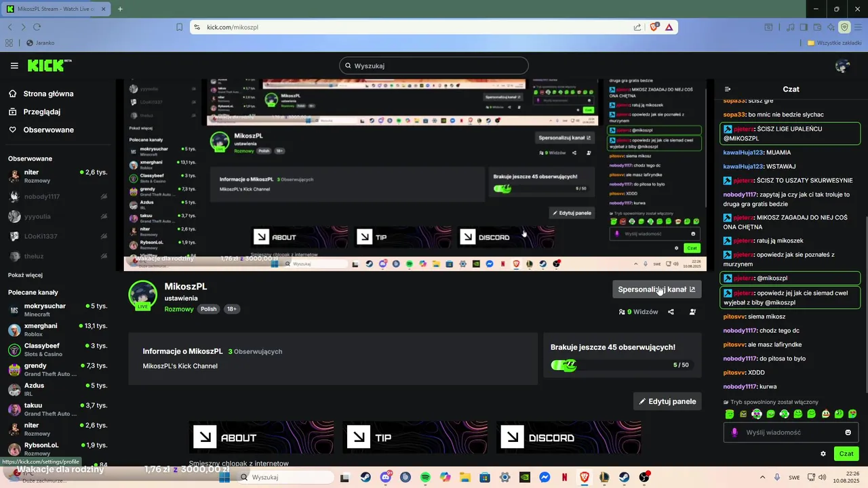Open the emoji picker in chat input
This screenshot has width=868, height=488.
click(848, 432)
